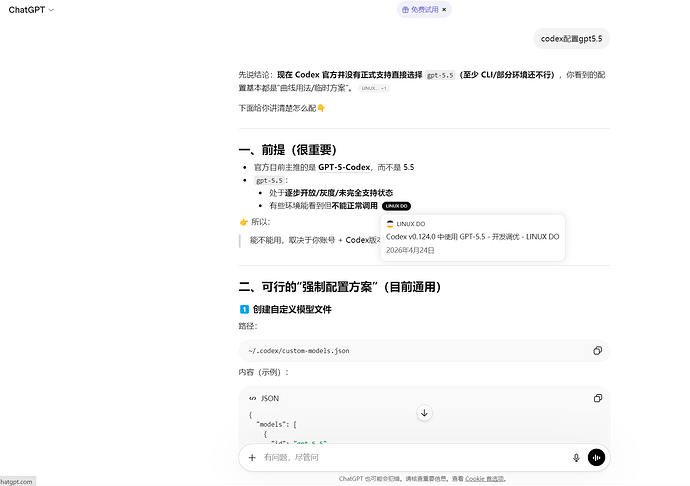Copy the JSON code block contents
Screen dimensions: 690x486
597,398
